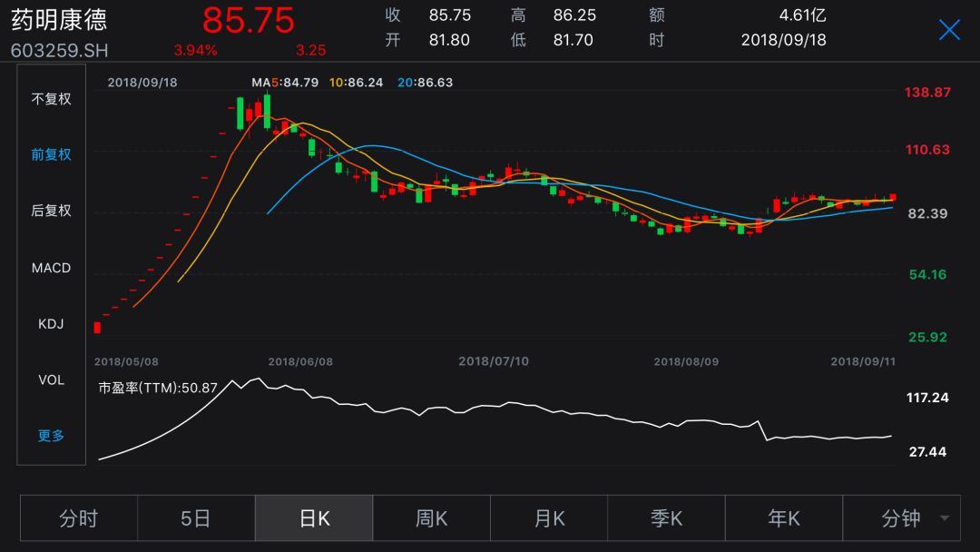The image size is (980, 552).
Task: Click the 138.87 price axis label
Action: [x=927, y=93]
